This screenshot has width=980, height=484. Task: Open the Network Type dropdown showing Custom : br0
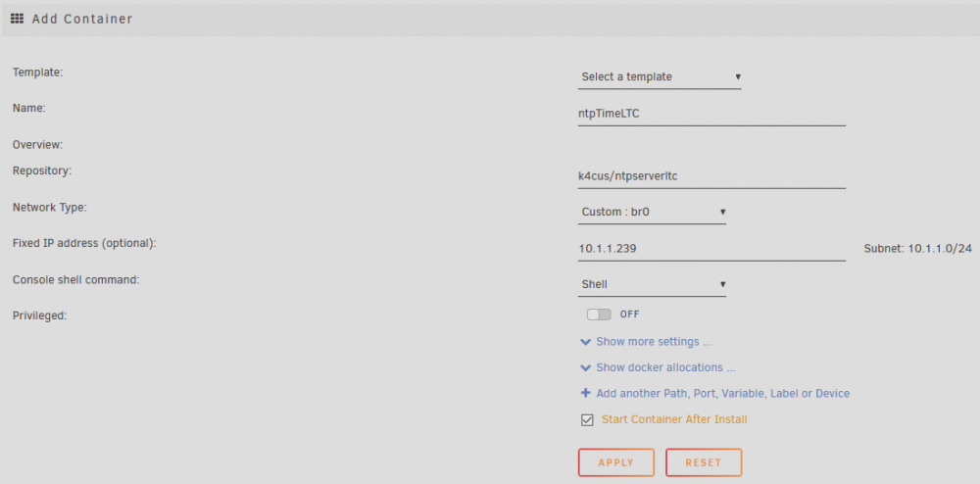tap(652, 213)
